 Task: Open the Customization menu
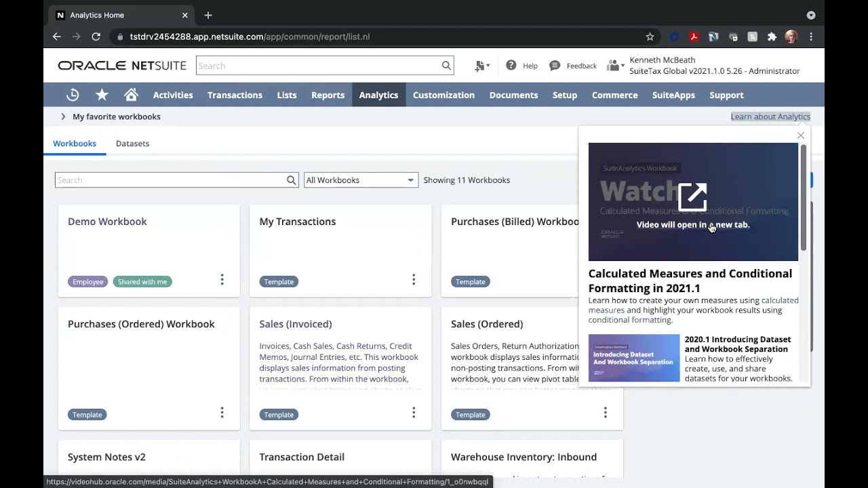tap(443, 95)
